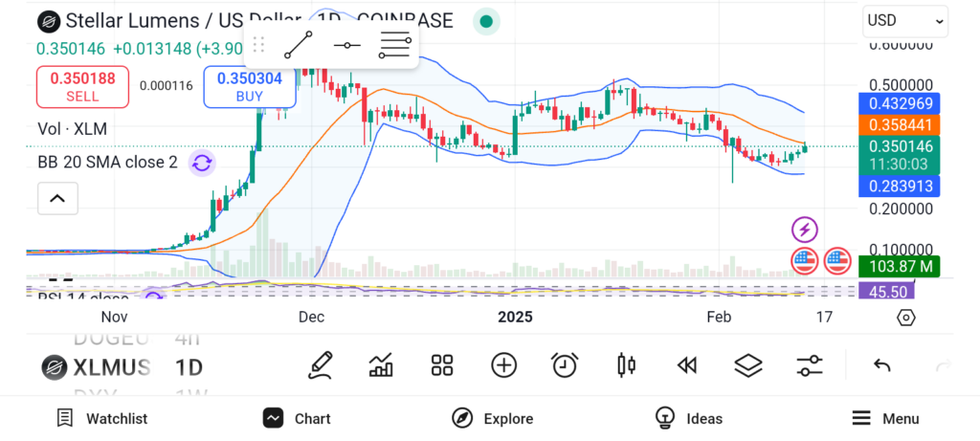Screen dimensions: 980x441
Task: Select the trend line tool in the floating toolbar
Action: click(x=299, y=45)
